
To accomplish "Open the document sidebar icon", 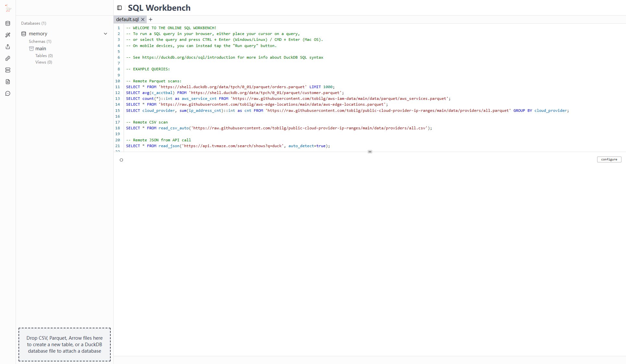I will [8, 82].
